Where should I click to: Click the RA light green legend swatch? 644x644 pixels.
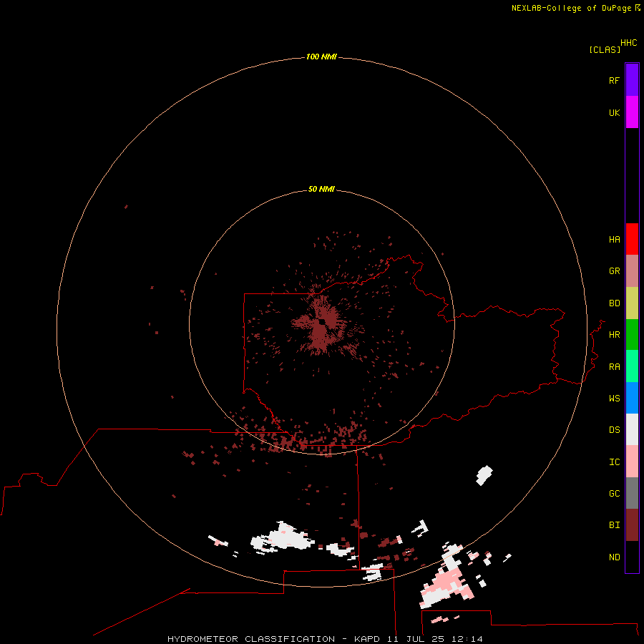pos(632,366)
